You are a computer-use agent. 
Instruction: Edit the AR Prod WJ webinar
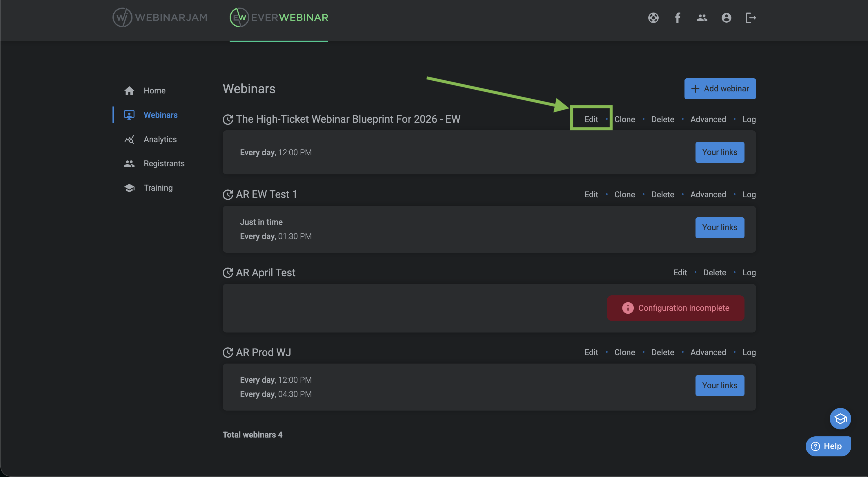coord(591,353)
